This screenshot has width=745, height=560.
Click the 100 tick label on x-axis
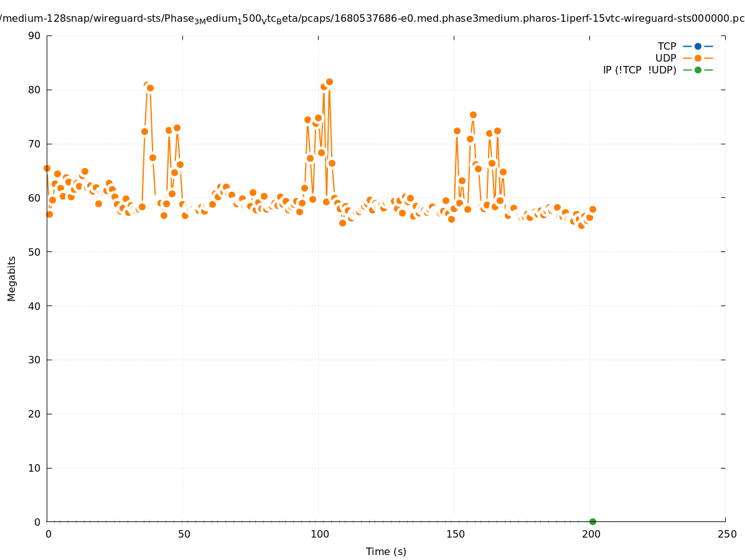coord(319,534)
